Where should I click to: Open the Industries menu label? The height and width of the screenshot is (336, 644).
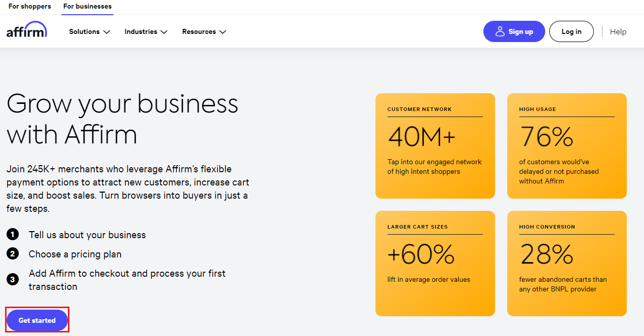click(x=141, y=31)
